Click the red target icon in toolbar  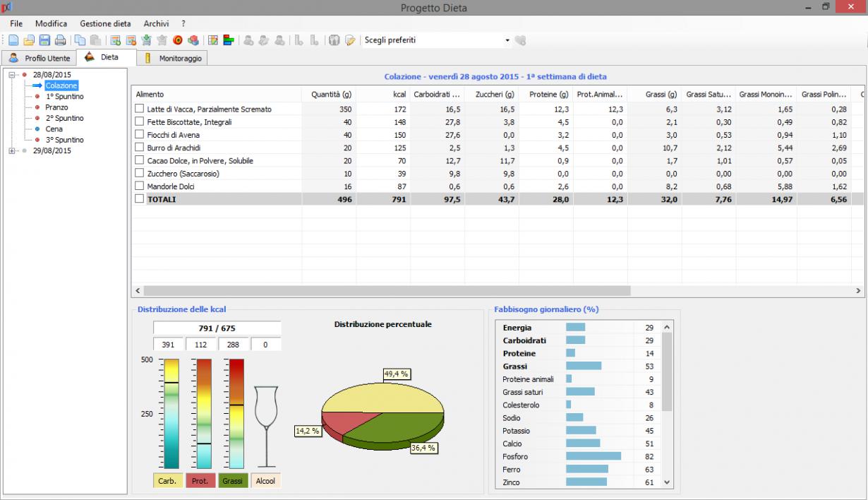[177, 40]
